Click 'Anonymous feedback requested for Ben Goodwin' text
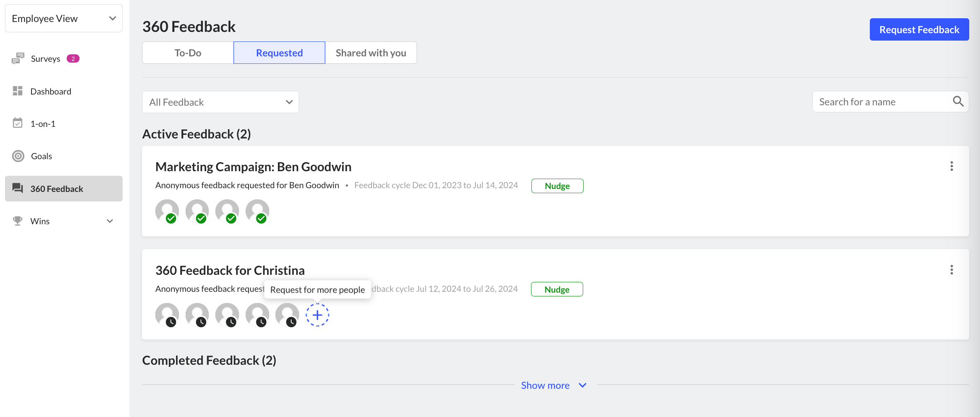 click(x=247, y=185)
